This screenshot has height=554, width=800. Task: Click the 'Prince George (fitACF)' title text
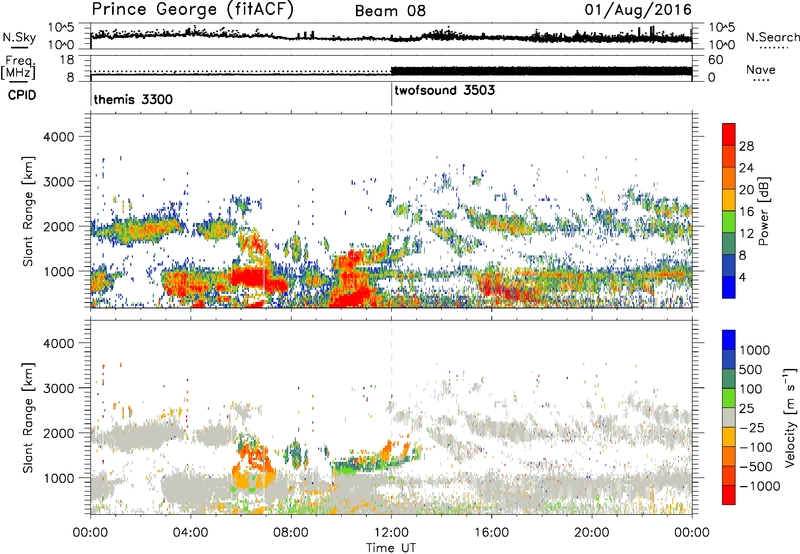192,10
